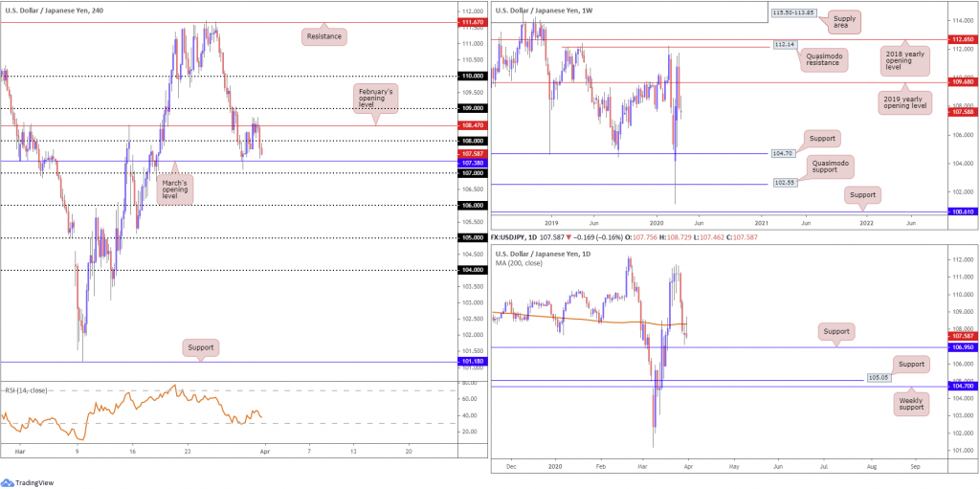Image resolution: width=980 pixels, height=489 pixels.
Task: Click the 107.587 price label on daily chart
Action: pos(964,335)
